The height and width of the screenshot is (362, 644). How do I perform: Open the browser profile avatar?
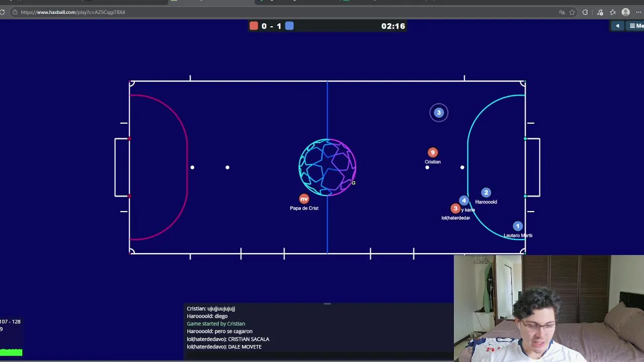point(626,12)
